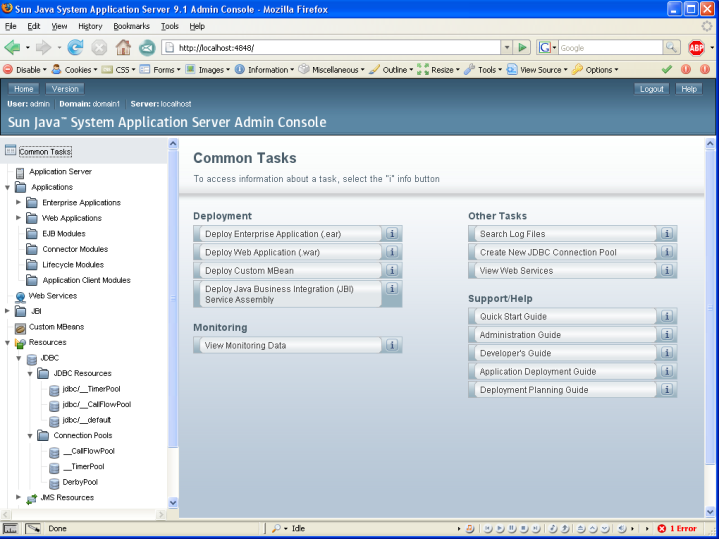Open the View Source toolbar menu

point(537,70)
